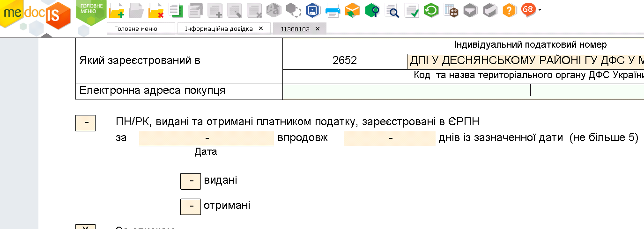Click the 'Дата' field after 'за'

pyautogui.click(x=206, y=138)
